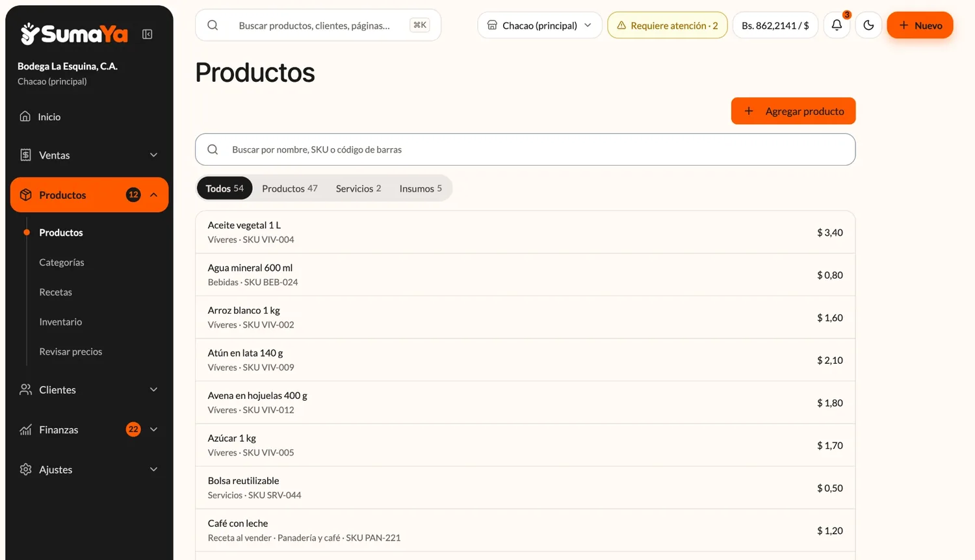The height and width of the screenshot is (560, 975).
Task: Open the Chacao (principal) branch dropdown
Action: point(539,25)
